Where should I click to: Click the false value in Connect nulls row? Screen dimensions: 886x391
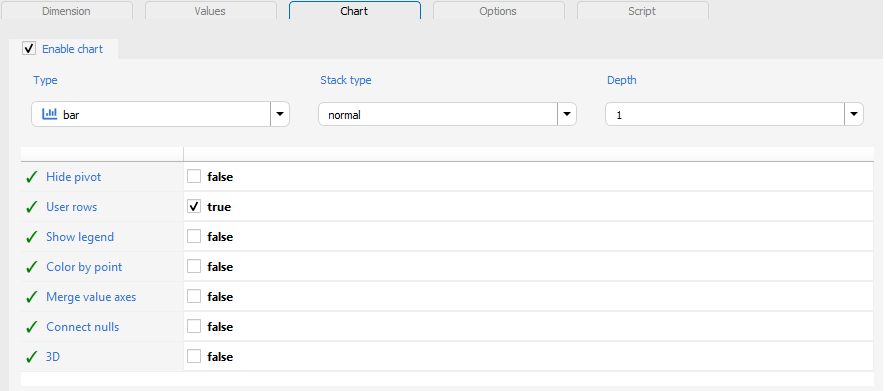coord(220,327)
